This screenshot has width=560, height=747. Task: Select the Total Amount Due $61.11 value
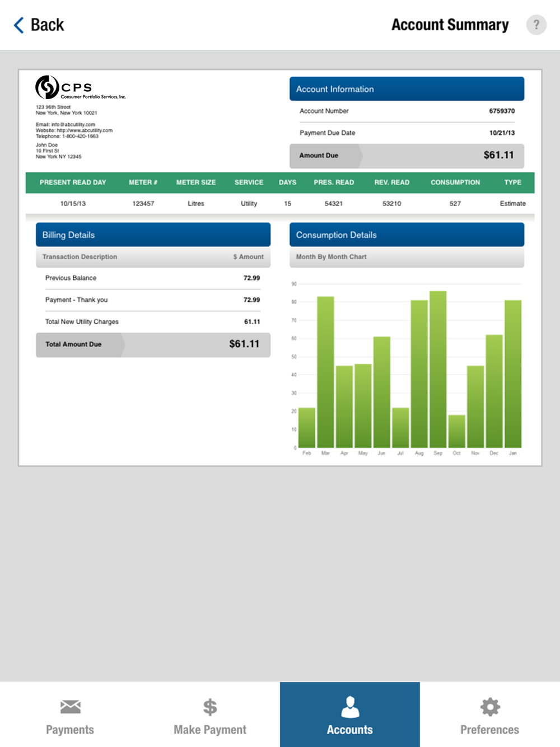[244, 344]
